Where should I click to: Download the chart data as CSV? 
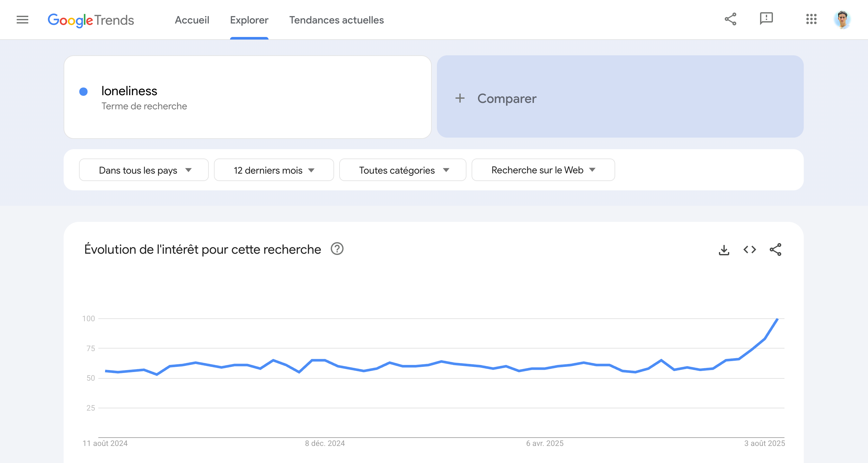point(724,250)
